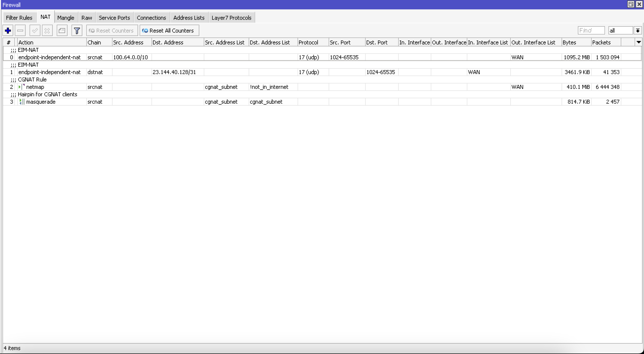Open the Comment icon in the toolbar

[62, 30]
